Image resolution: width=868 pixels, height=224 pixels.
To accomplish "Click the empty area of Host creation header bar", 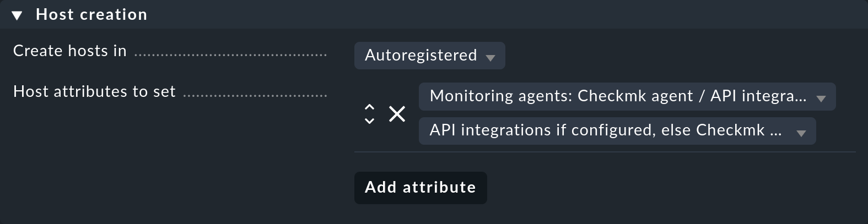I will click(x=507, y=14).
